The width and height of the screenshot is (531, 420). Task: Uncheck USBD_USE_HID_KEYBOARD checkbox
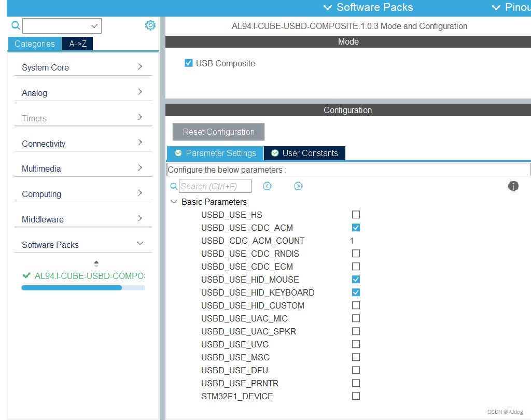coord(356,292)
